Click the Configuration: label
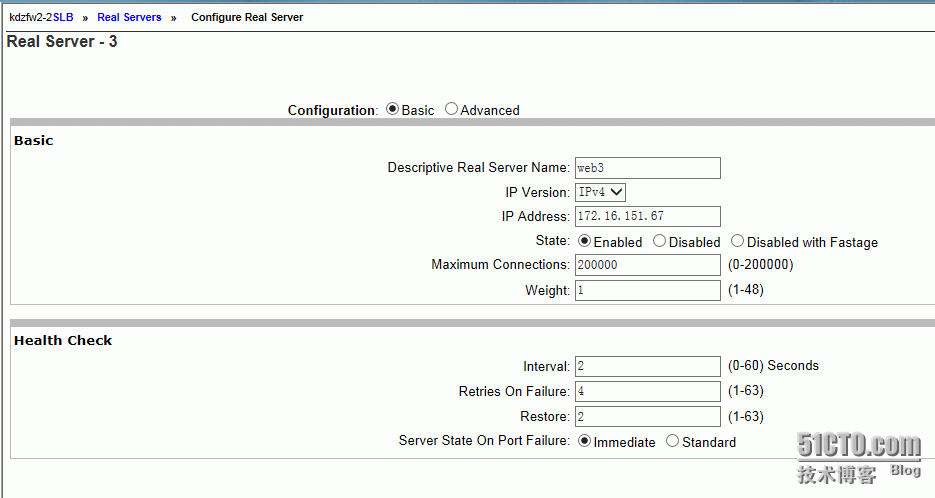Viewport: 935px width, 498px height. [x=333, y=110]
